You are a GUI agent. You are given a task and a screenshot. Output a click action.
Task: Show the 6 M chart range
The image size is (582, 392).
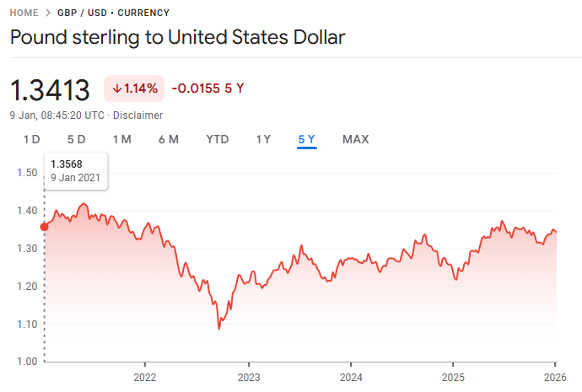[169, 139]
